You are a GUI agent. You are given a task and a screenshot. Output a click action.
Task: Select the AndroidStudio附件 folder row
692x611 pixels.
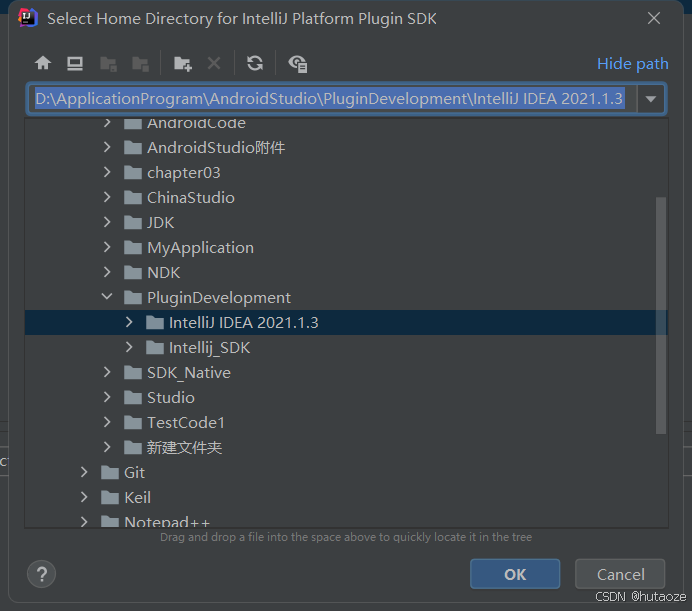click(x=346, y=147)
